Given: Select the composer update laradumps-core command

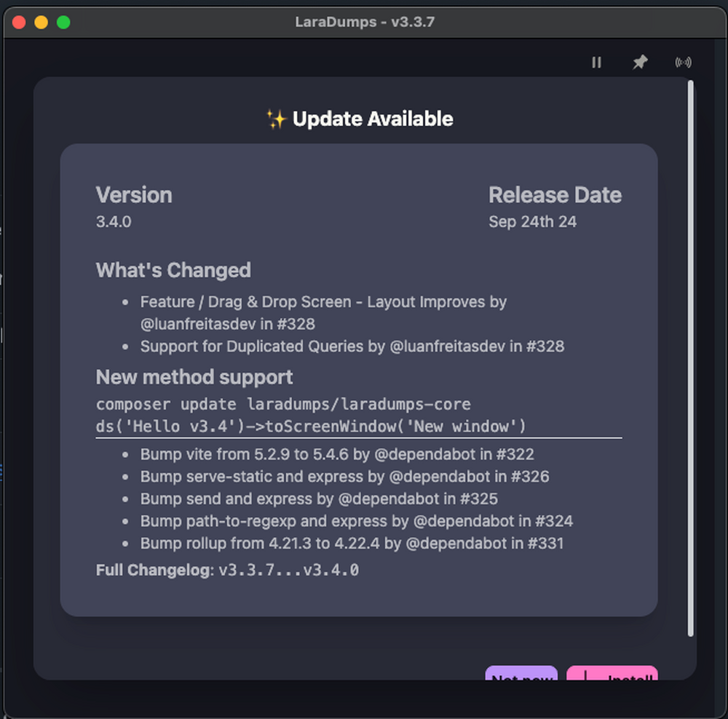Looking at the screenshot, I should click(283, 405).
